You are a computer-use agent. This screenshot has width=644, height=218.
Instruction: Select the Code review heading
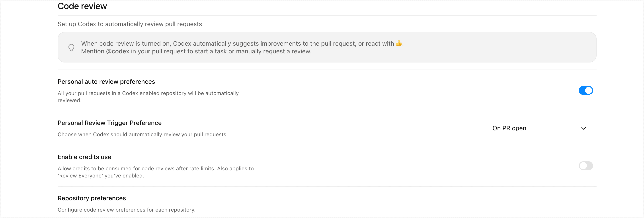coord(82,6)
